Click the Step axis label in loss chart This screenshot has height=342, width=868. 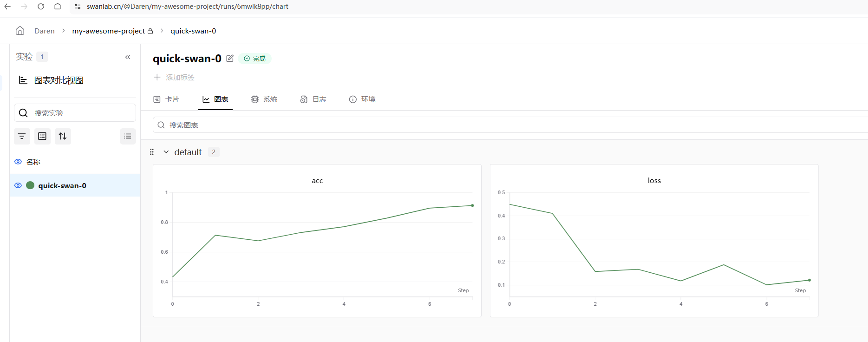tap(801, 290)
